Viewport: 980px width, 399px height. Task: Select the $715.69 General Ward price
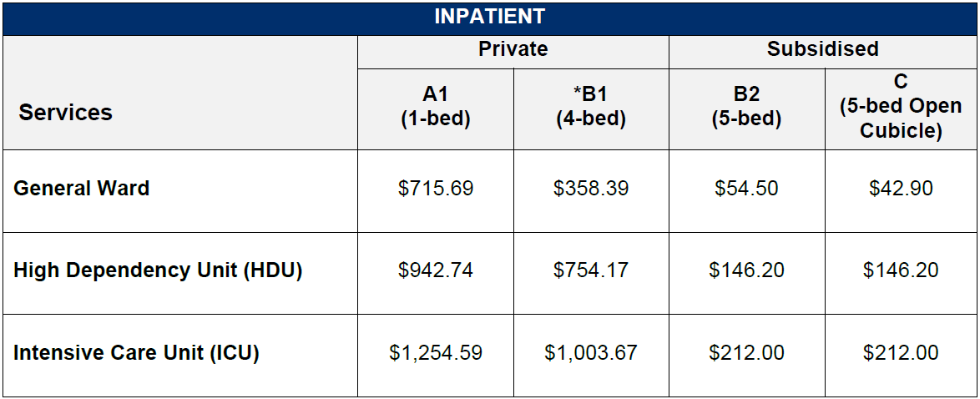click(x=436, y=189)
